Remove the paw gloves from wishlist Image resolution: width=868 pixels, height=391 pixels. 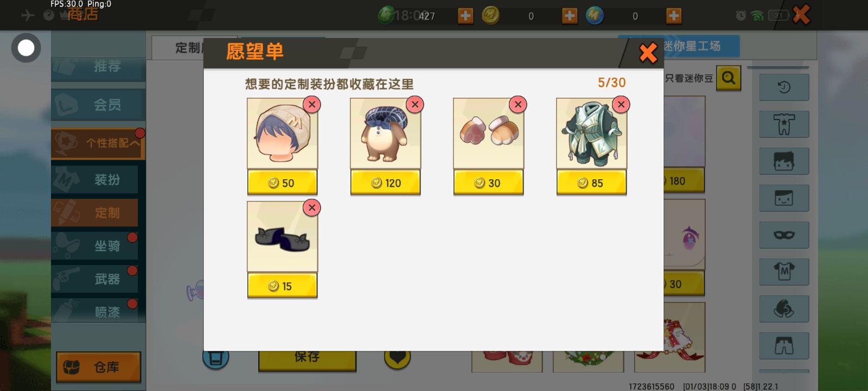click(518, 104)
